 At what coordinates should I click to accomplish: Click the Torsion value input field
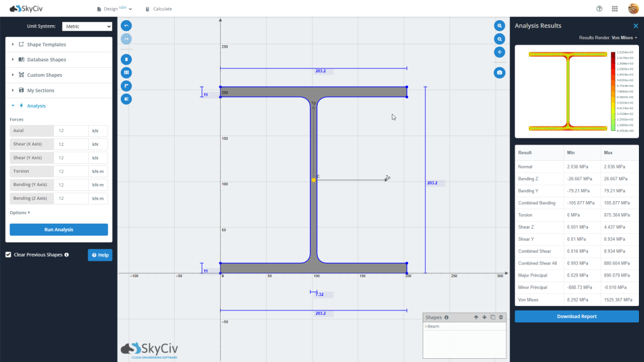[70, 171]
